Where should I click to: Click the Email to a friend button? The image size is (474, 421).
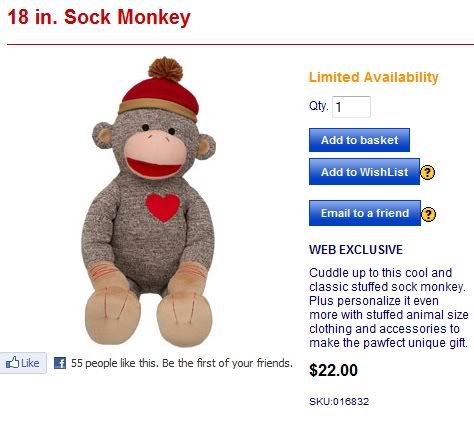pos(365,213)
